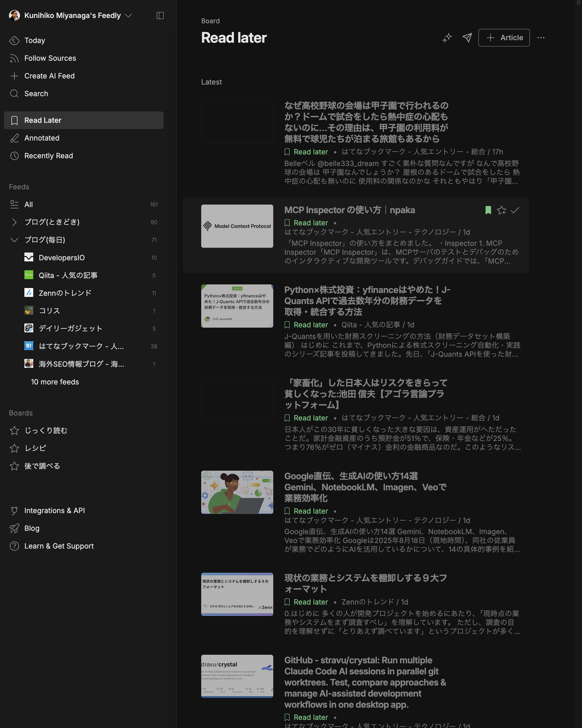This screenshot has height=728, width=582.
Task: Click Read later tag on 棚卸し article
Action: (x=306, y=602)
